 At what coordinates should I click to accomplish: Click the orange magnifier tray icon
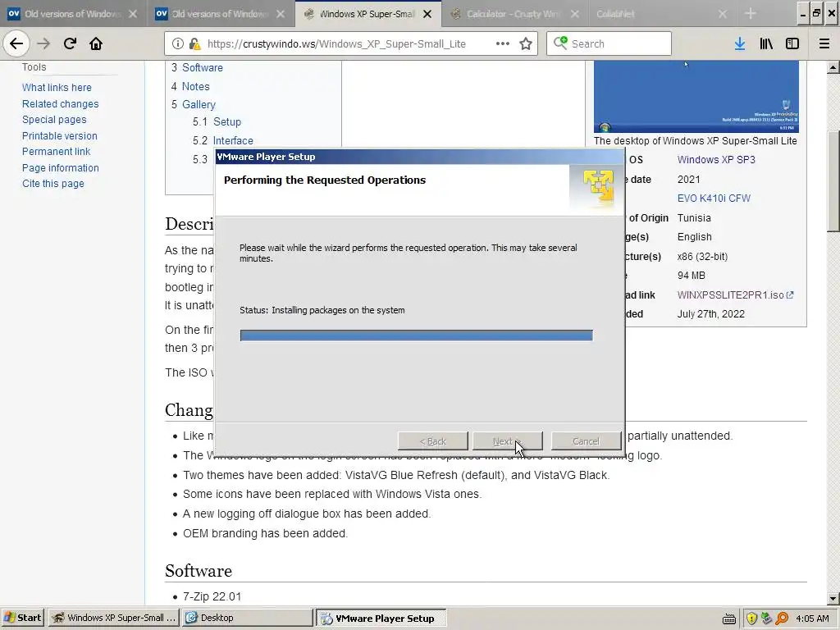782,619
